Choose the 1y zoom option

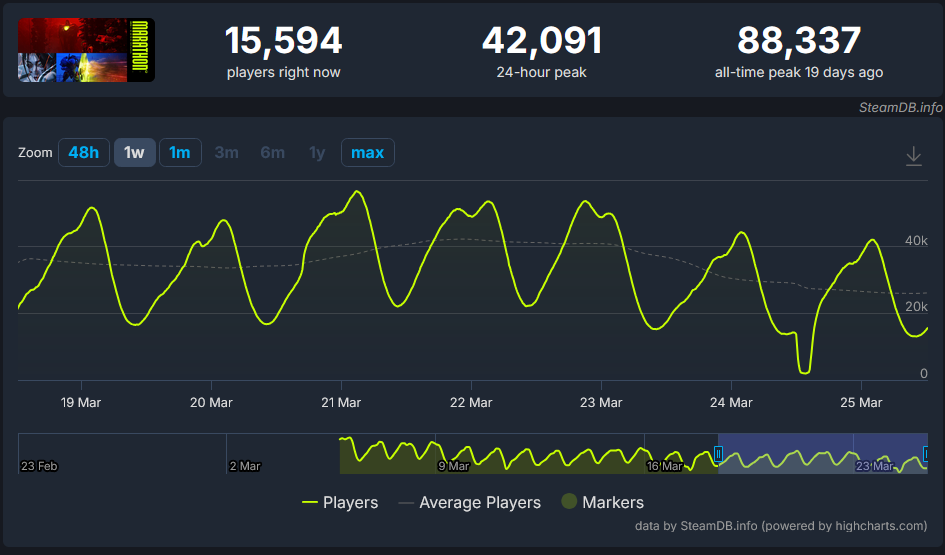(317, 152)
